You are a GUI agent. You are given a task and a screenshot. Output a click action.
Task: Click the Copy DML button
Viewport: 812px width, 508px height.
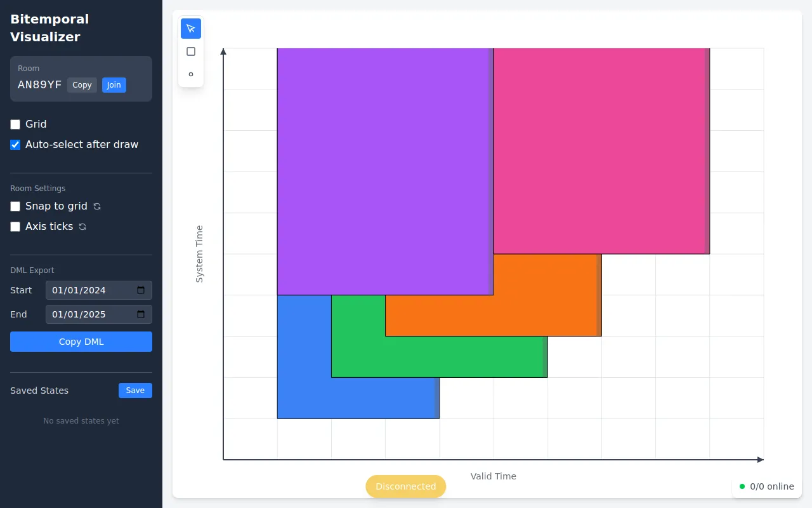81,342
